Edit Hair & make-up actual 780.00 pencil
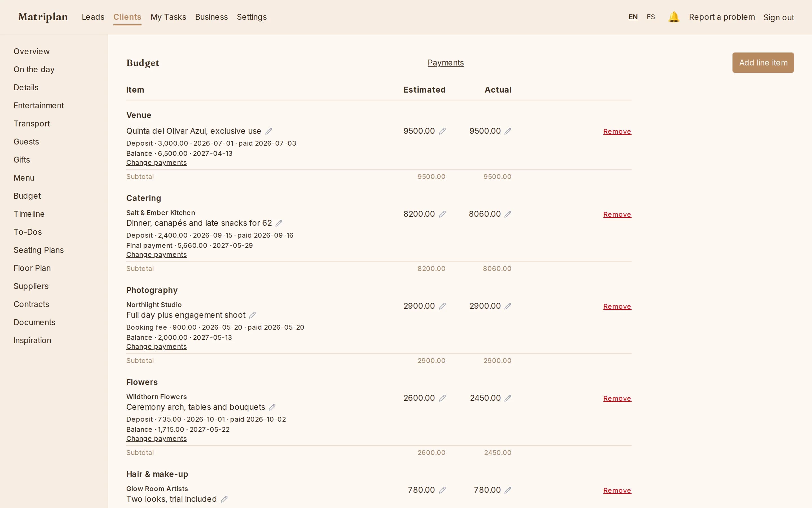The image size is (812, 508). 508,490
